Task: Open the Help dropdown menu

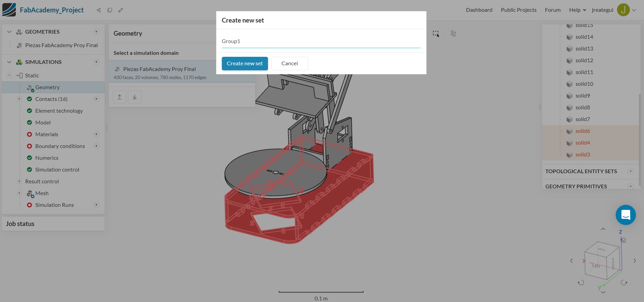Action: click(x=577, y=10)
